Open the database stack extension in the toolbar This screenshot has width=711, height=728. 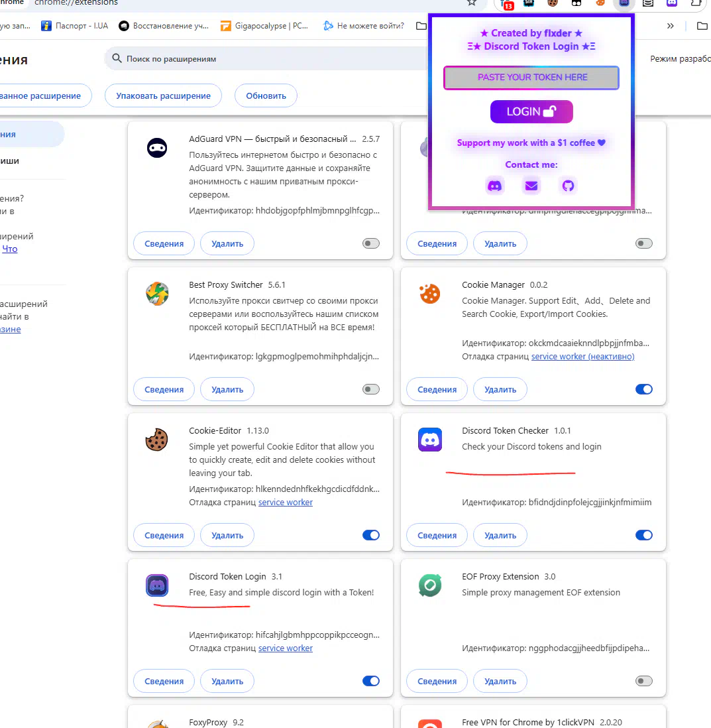tap(648, 3)
